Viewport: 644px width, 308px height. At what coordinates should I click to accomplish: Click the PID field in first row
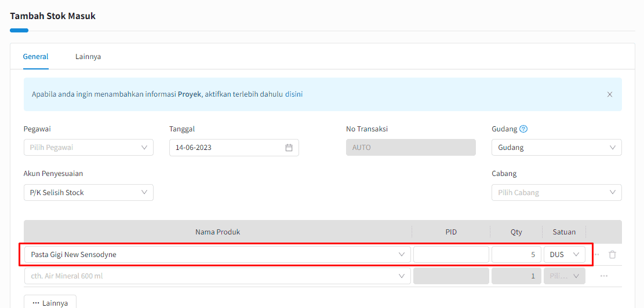pyautogui.click(x=451, y=254)
